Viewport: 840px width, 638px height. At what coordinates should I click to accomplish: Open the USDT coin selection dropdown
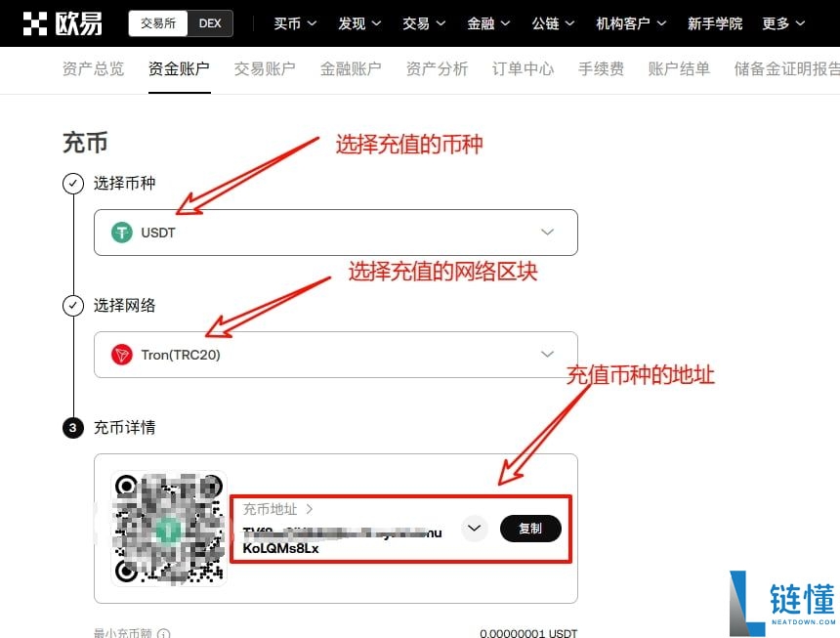pos(336,233)
